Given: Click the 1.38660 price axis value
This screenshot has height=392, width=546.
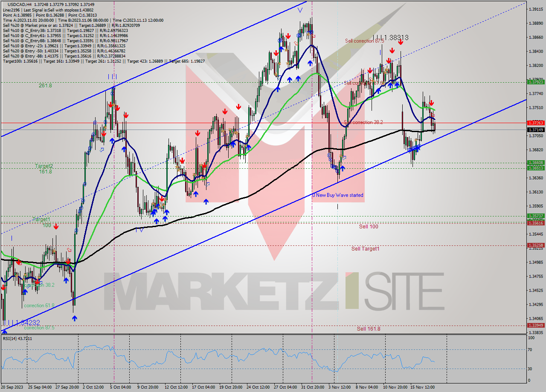Looking at the screenshot, I should click(x=535, y=37).
